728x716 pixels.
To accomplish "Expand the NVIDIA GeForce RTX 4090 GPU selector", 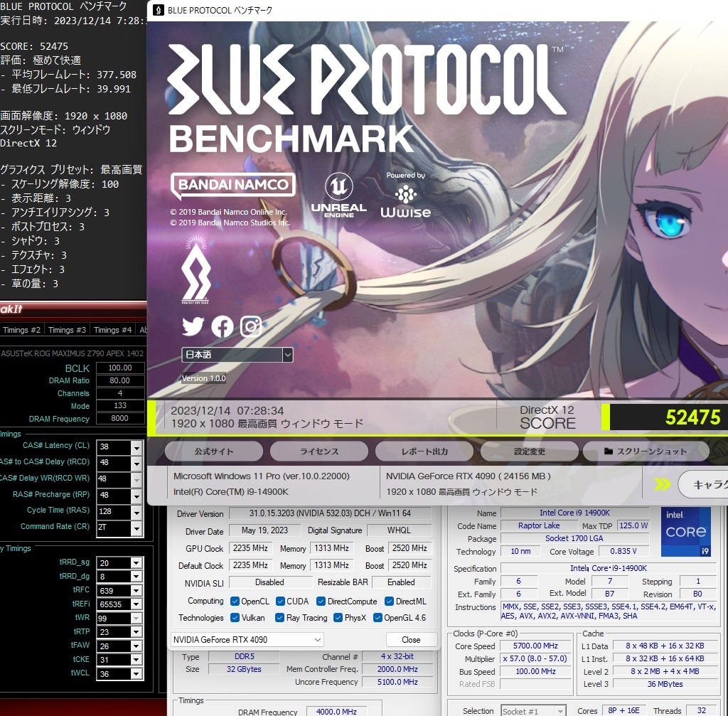I will (x=247, y=639).
